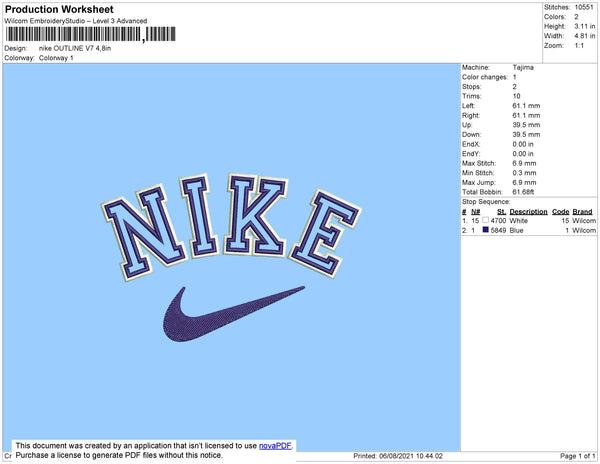Image resolution: width=600 pixels, height=464 pixels.
Task: Select the EndY value 0.00 in
Action: 523,154
